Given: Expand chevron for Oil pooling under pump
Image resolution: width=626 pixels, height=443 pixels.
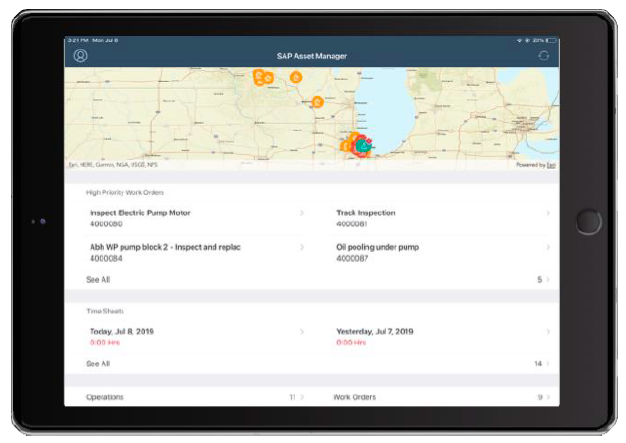Looking at the screenshot, I should 548,247.
